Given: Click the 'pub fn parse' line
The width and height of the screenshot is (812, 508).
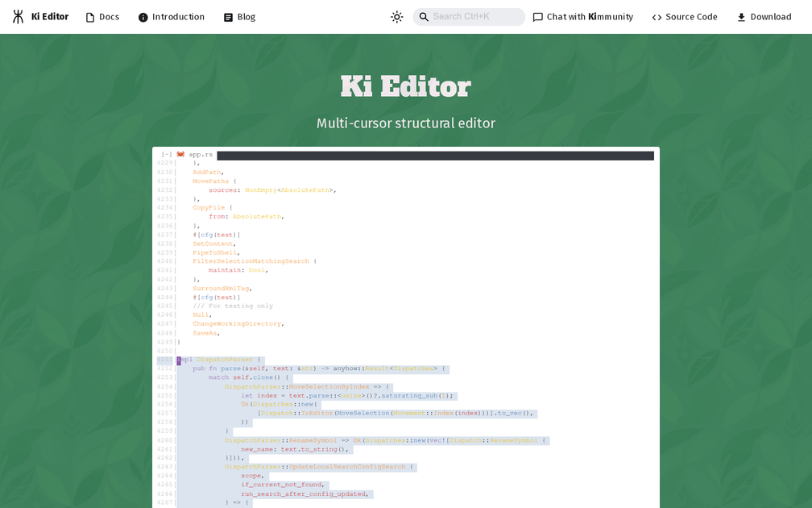Looking at the screenshot, I should pyautogui.click(x=318, y=369).
